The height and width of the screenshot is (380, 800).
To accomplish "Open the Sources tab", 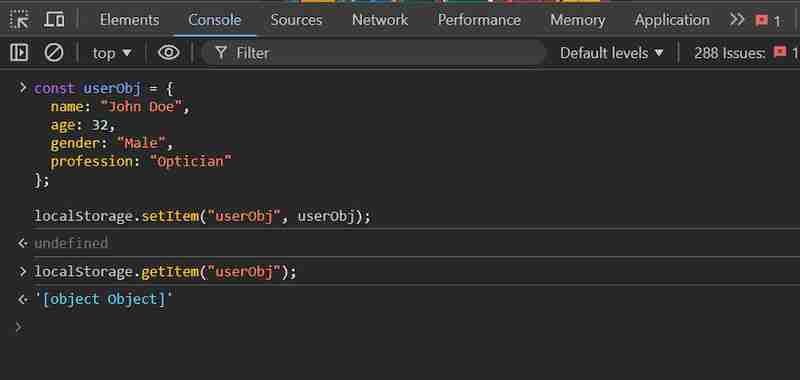I will (296, 20).
